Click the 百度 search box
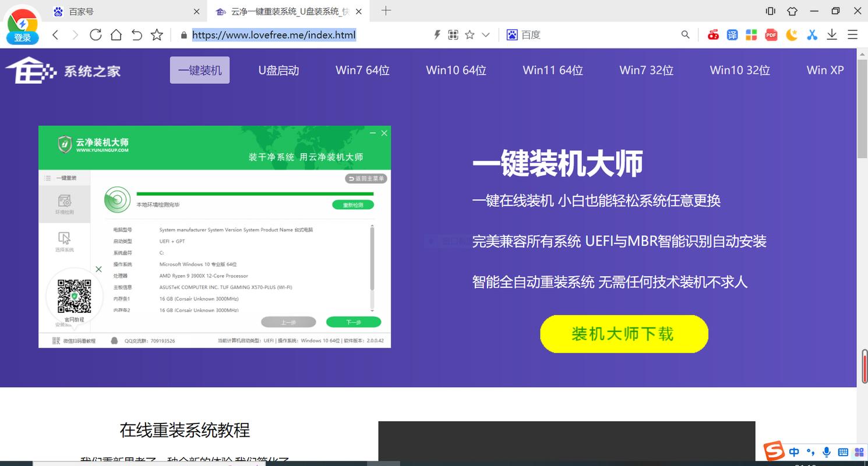This screenshot has height=466, width=868. [597, 35]
